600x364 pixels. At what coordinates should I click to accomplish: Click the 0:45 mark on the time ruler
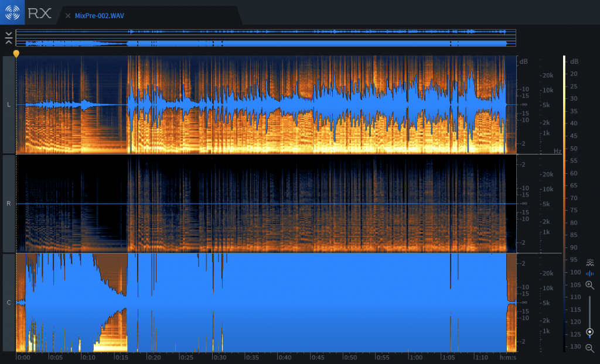[318, 358]
